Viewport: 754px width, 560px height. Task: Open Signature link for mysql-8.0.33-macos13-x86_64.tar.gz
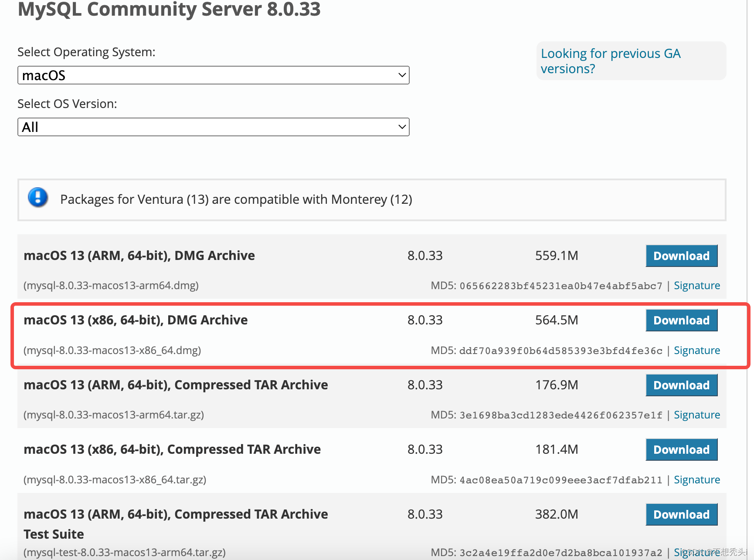click(x=697, y=480)
